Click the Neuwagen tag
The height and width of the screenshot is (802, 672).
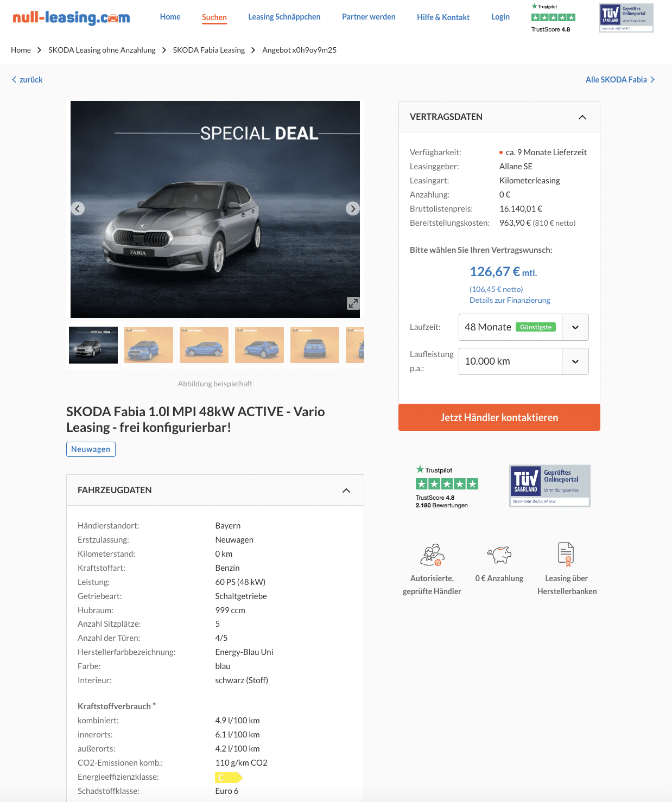click(91, 449)
